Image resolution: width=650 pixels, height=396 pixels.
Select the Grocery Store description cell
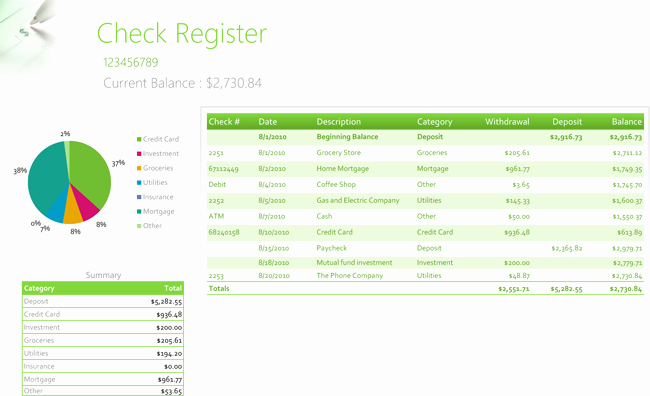(x=339, y=153)
